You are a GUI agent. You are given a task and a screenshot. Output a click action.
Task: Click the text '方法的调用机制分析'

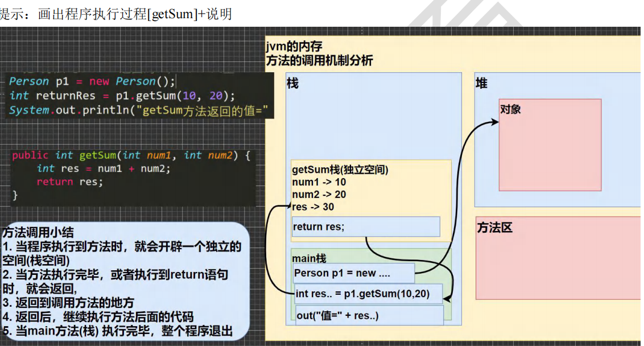(320, 61)
